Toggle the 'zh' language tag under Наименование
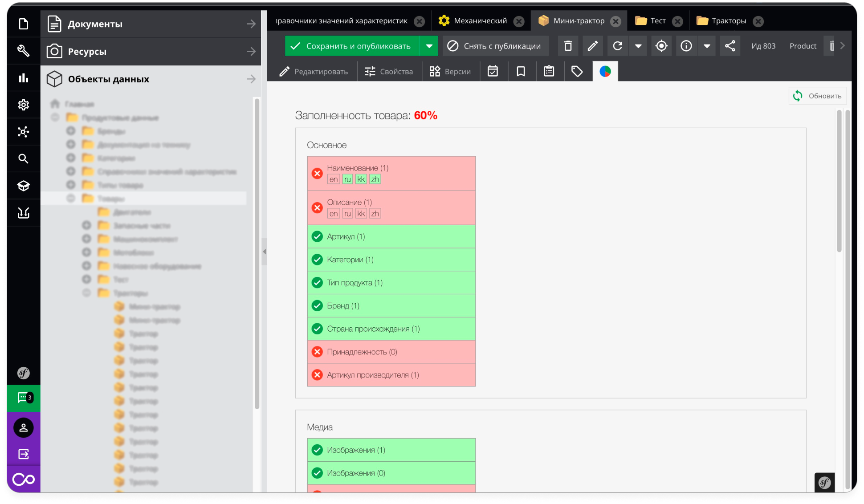 click(x=375, y=179)
